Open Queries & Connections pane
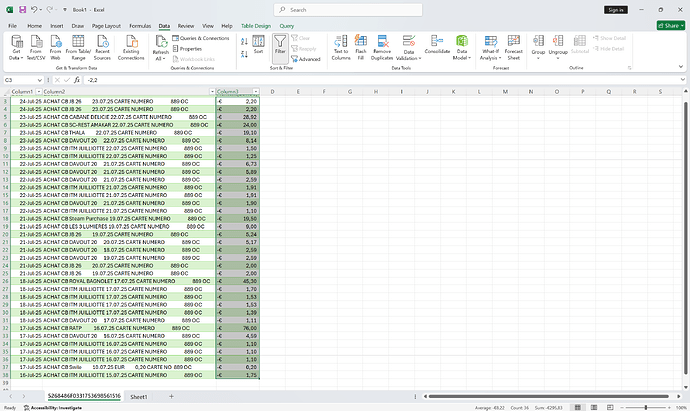Screen dimensions: 690x411 point(201,38)
